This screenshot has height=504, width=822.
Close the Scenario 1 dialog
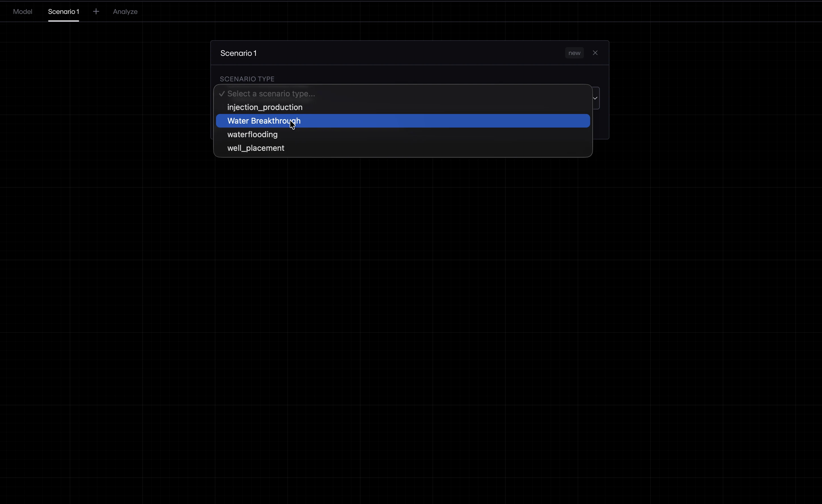point(595,53)
